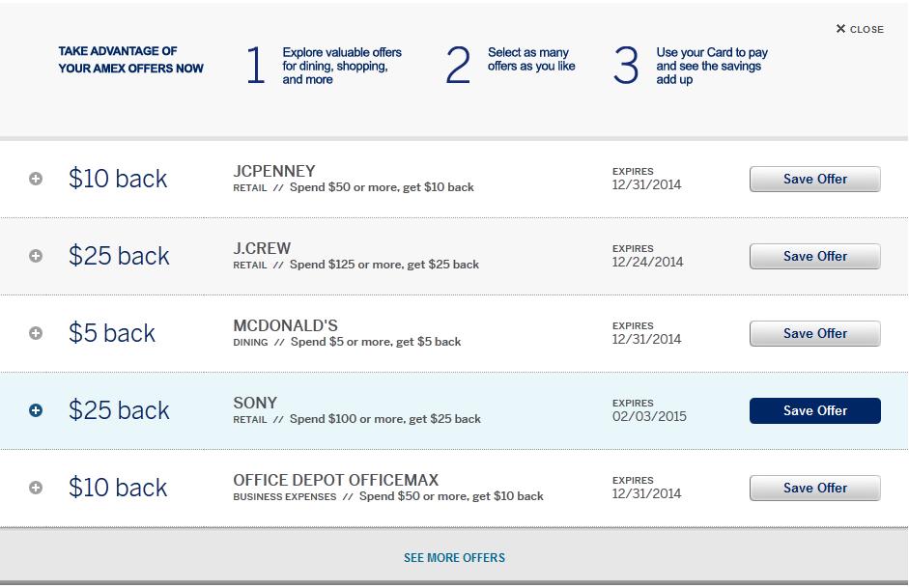Save the McDonald's $5 back offer
The width and height of the screenshot is (909, 588).
click(x=814, y=333)
